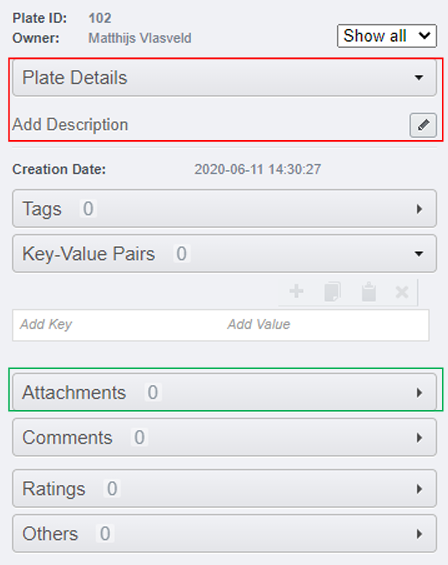Click the Plate Details down arrow
The image size is (448, 565).
[x=419, y=78]
